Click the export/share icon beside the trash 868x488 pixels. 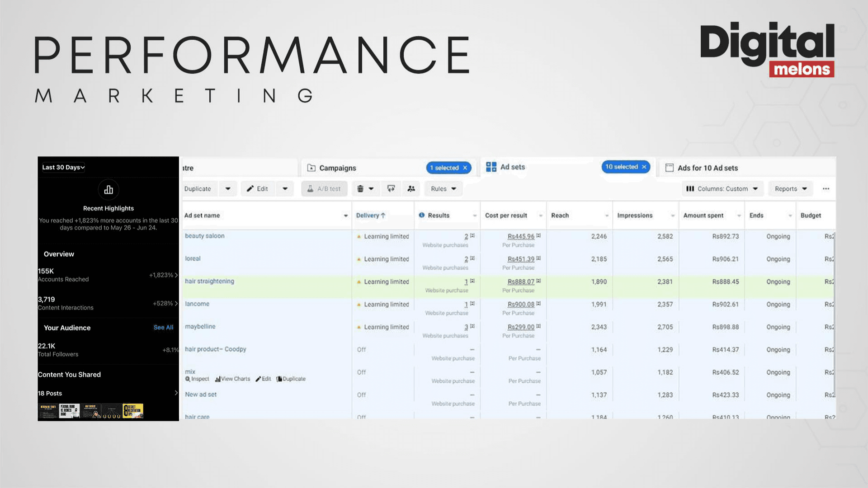(391, 189)
